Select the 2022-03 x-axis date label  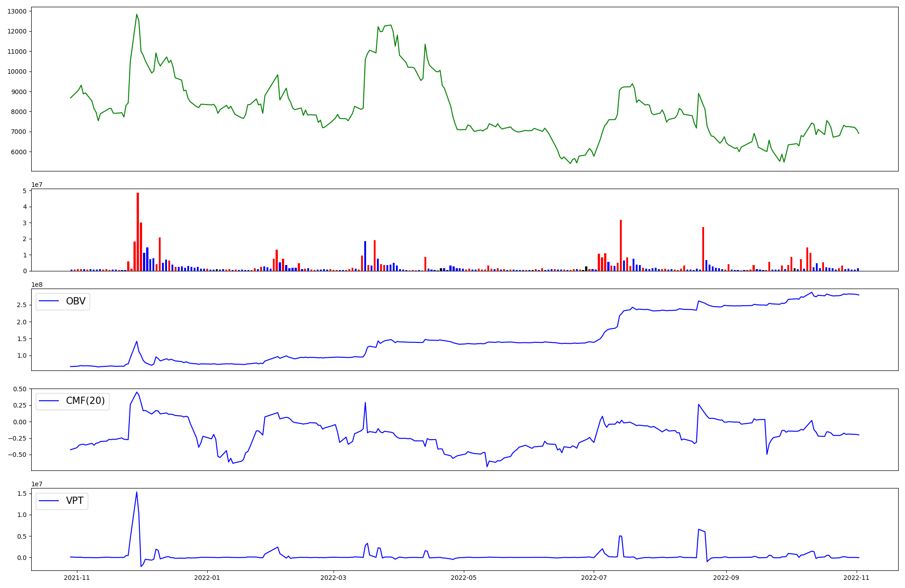(333, 577)
